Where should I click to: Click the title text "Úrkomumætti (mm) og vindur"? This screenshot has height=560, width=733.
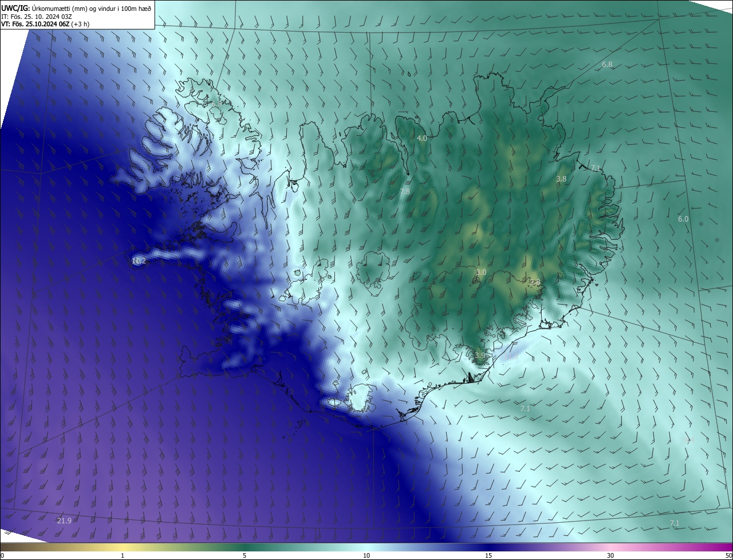pyautogui.click(x=74, y=8)
